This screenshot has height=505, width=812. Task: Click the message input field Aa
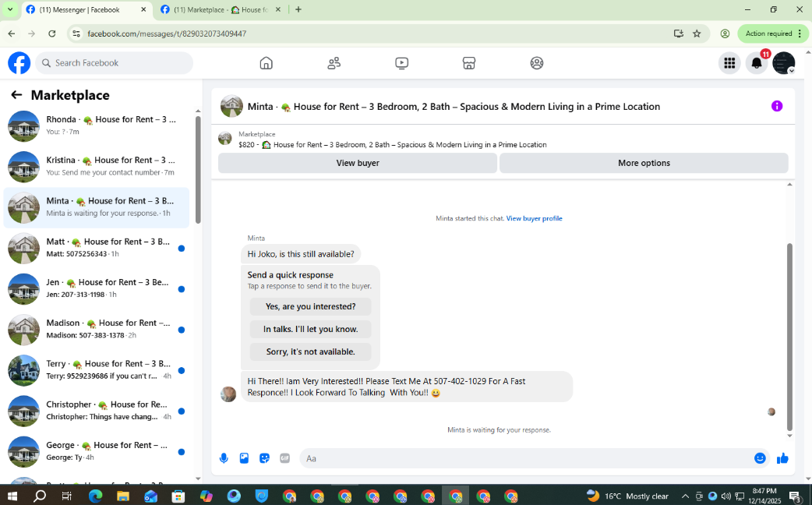coord(526,458)
